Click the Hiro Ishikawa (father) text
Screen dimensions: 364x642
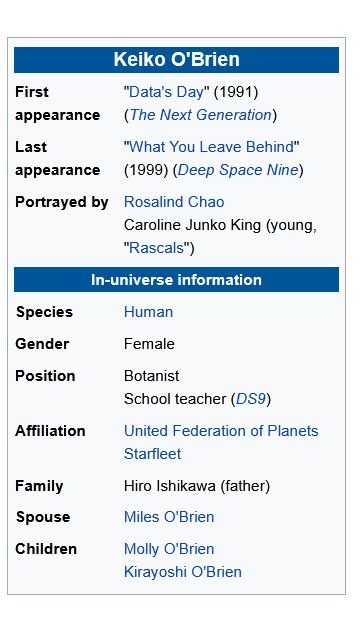(197, 486)
